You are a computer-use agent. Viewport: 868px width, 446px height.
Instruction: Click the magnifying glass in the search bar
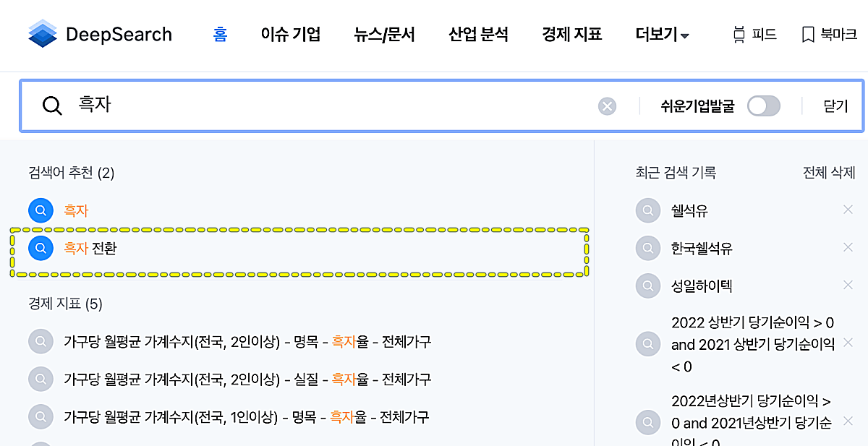click(x=51, y=106)
